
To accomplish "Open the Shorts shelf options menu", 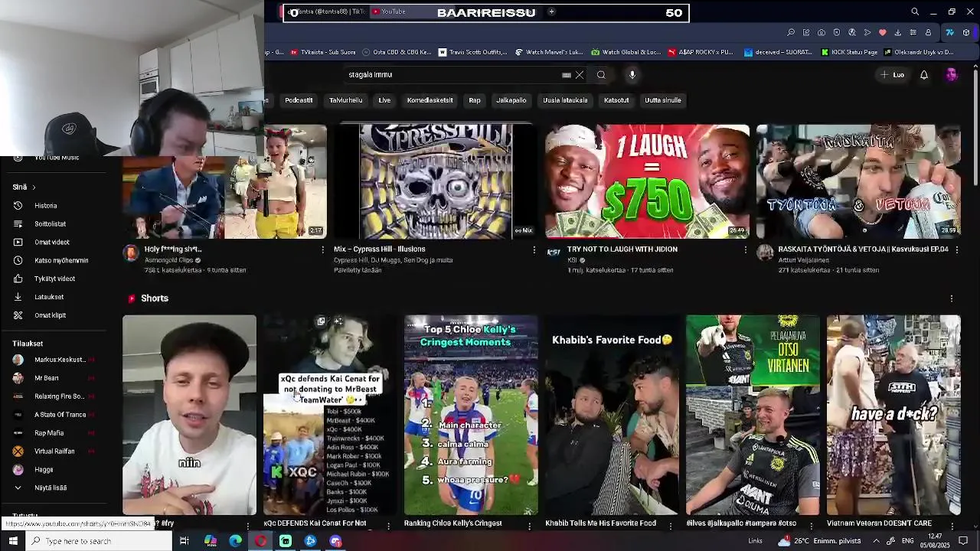I will coord(952,298).
